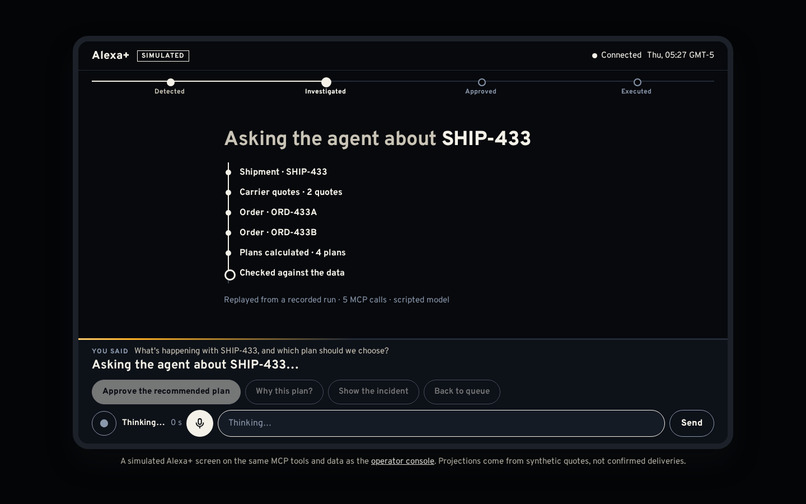
Task: Click the Send button
Action: point(691,423)
